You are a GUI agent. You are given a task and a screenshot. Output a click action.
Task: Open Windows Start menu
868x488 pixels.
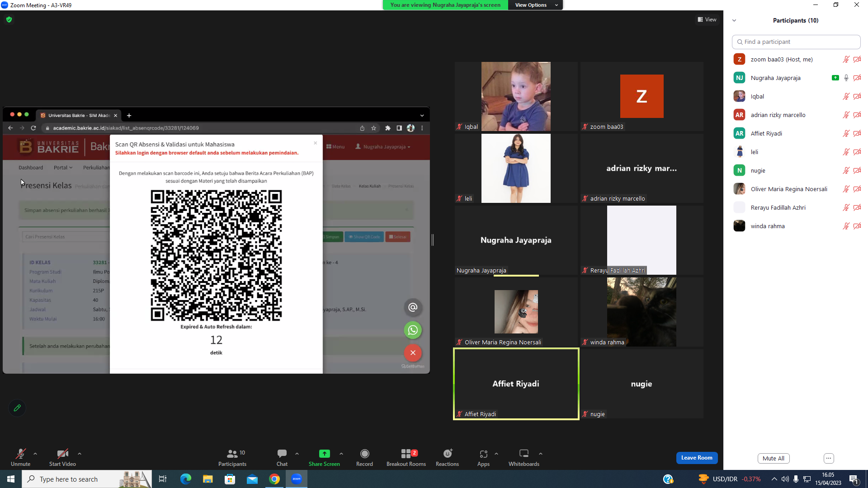11,479
